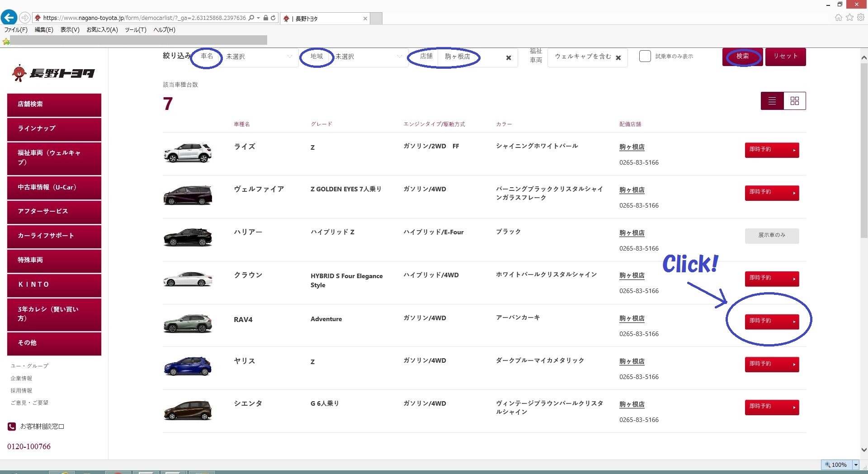This screenshot has width=868, height=474.
Task: Click the browser URL address field
Action: pos(144,18)
